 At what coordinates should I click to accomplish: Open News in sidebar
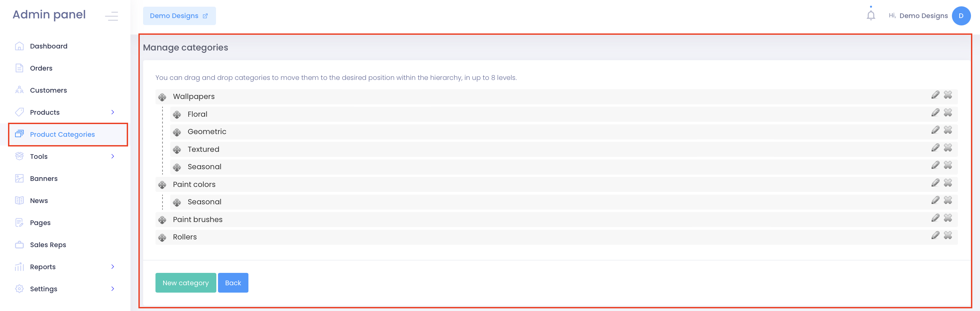click(39, 201)
